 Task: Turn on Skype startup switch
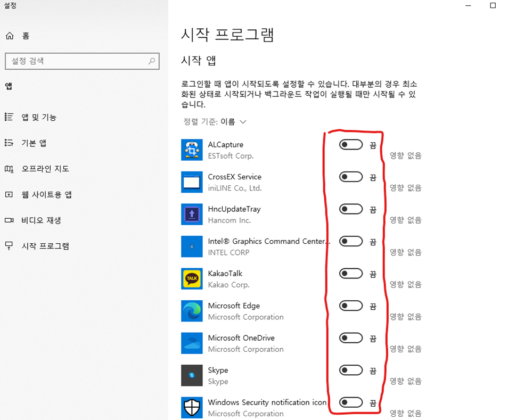(x=351, y=370)
